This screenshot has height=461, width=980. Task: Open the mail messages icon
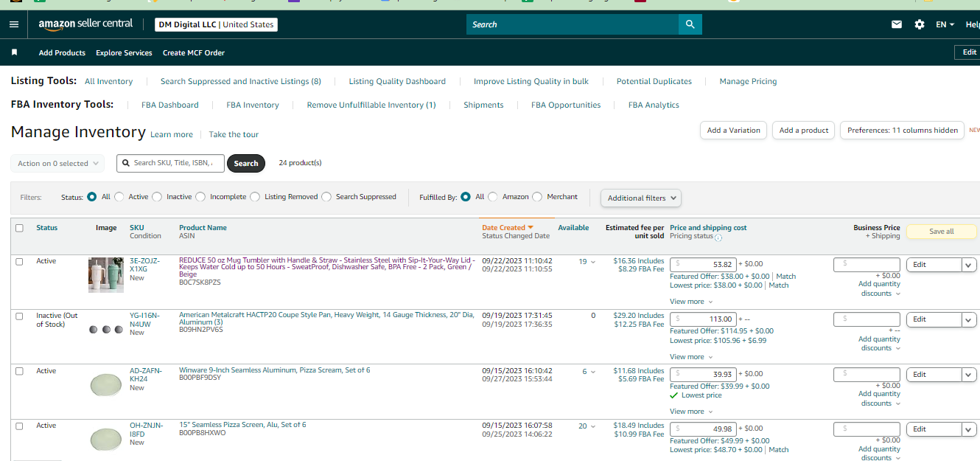(897, 24)
